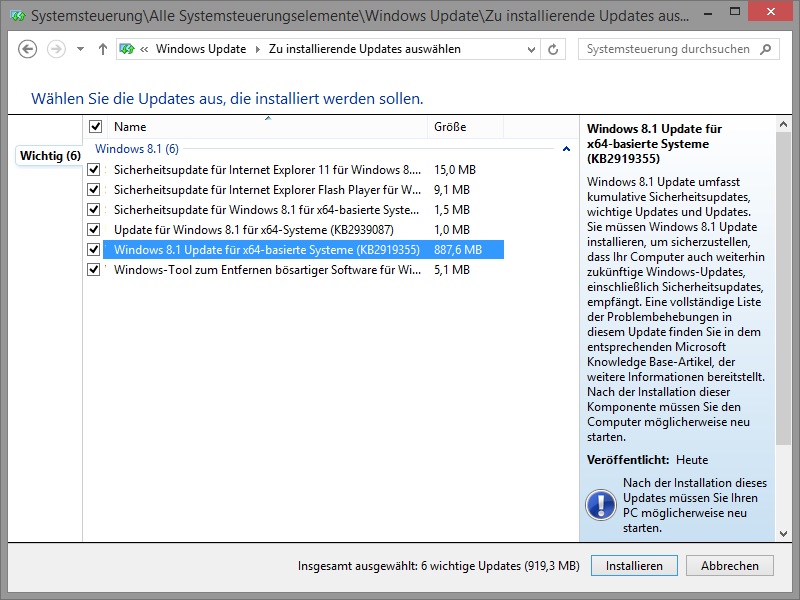Click the Windows 8.1 (6) group label
800x600 pixels.
pos(137,149)
